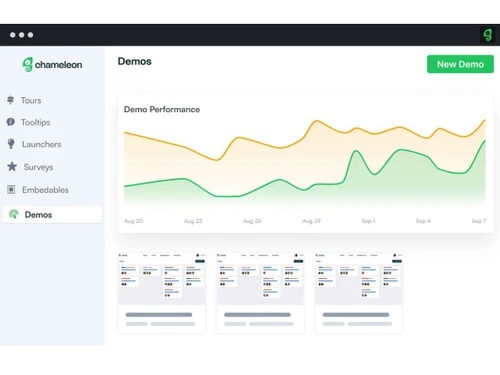Select Surveys in the sidebar
The height and width of the screenshot is (375, 500).
click(38, 167)
